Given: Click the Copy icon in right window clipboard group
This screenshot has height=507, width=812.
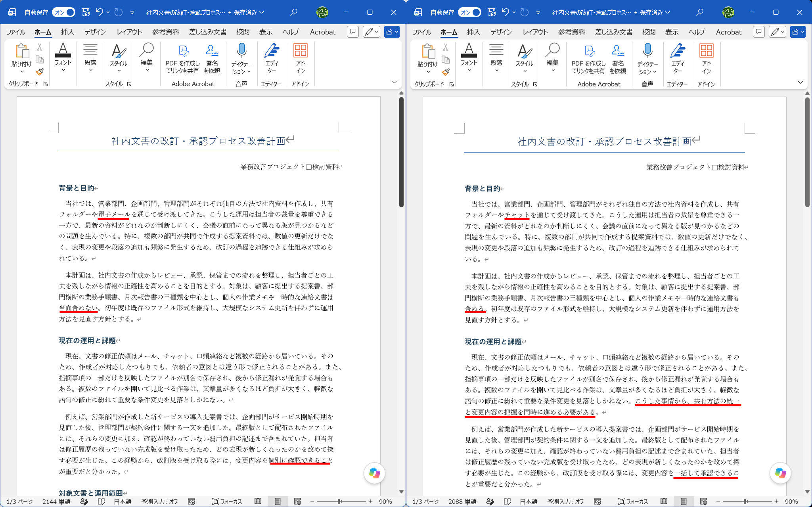Looking at the screenshot, I should click(446, 60).
